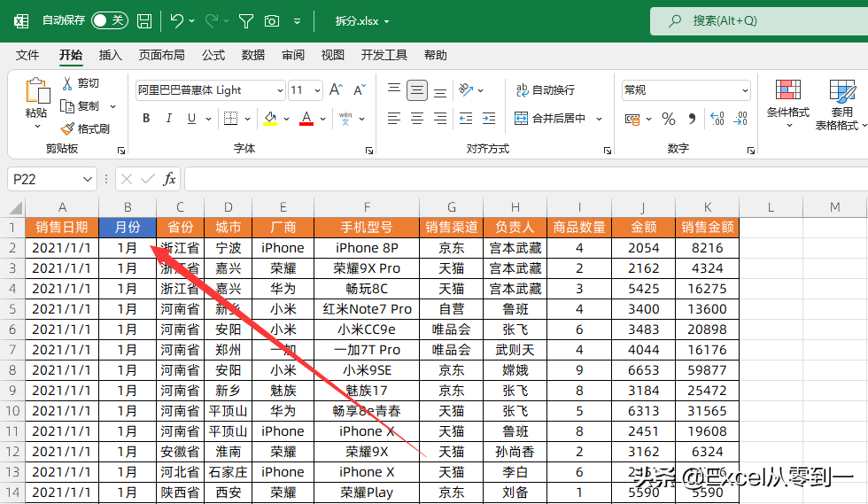Open the 字体 font dialog launcher

[x=369, y=150]
